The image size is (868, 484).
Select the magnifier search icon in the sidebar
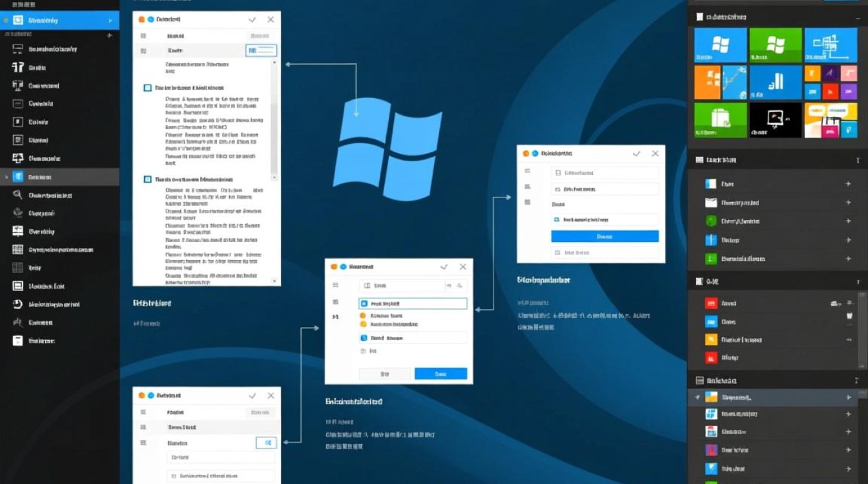click(16, 195)
